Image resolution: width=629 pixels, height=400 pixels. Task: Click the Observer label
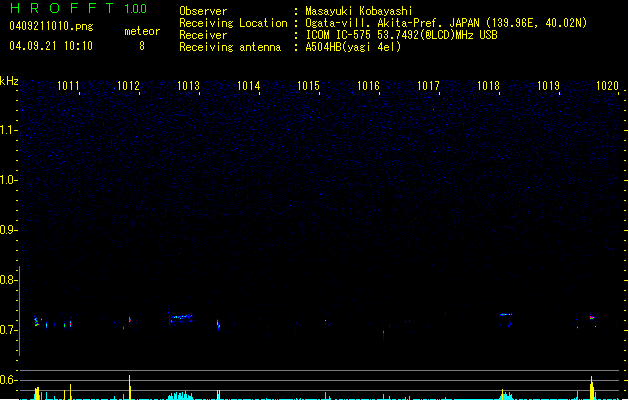point(203,11)
